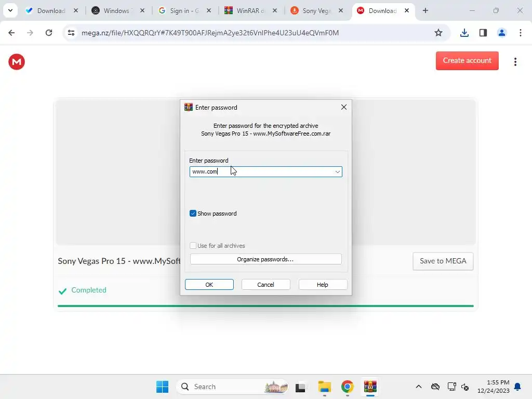
Task: Switch to the Sign in Google tab
Action: click(x=184, y=10)
